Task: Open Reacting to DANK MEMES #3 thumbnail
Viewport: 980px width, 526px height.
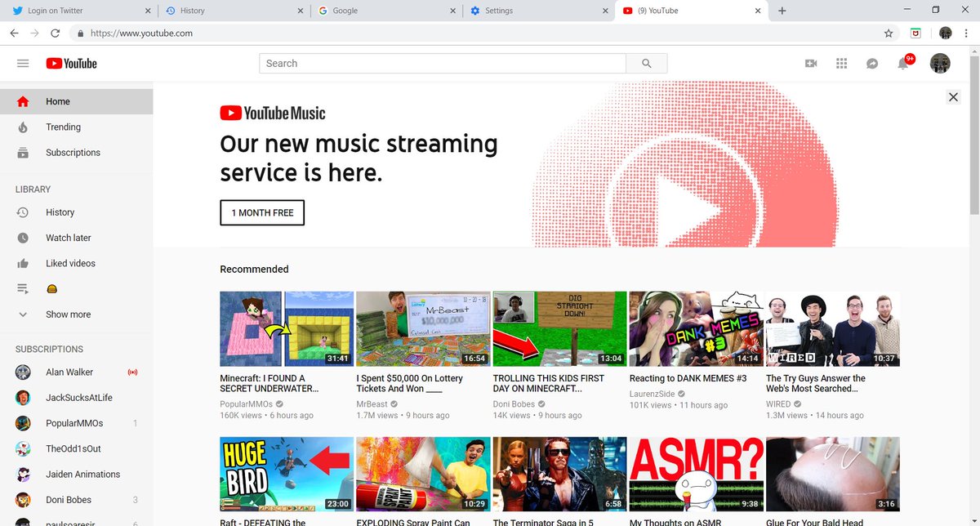Action: coord(696,328)
